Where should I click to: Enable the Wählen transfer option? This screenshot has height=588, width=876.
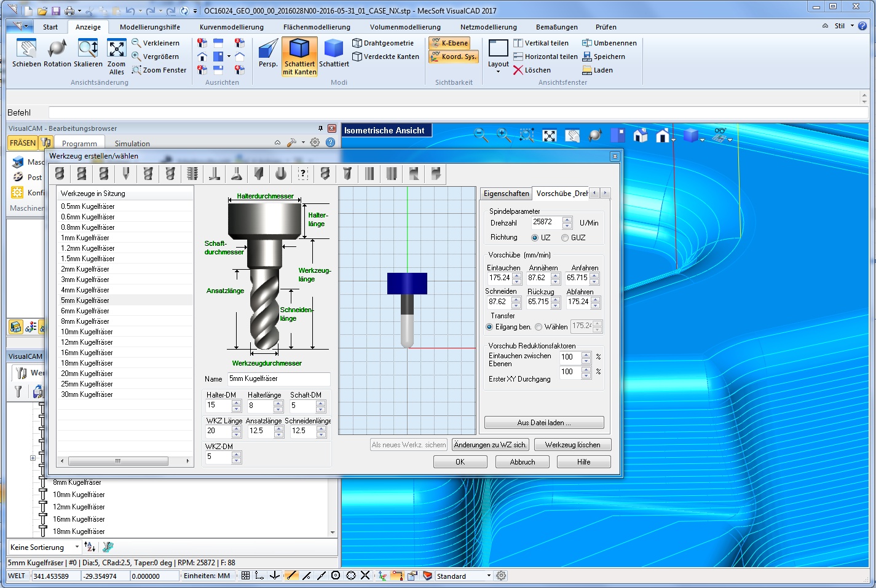538,327
